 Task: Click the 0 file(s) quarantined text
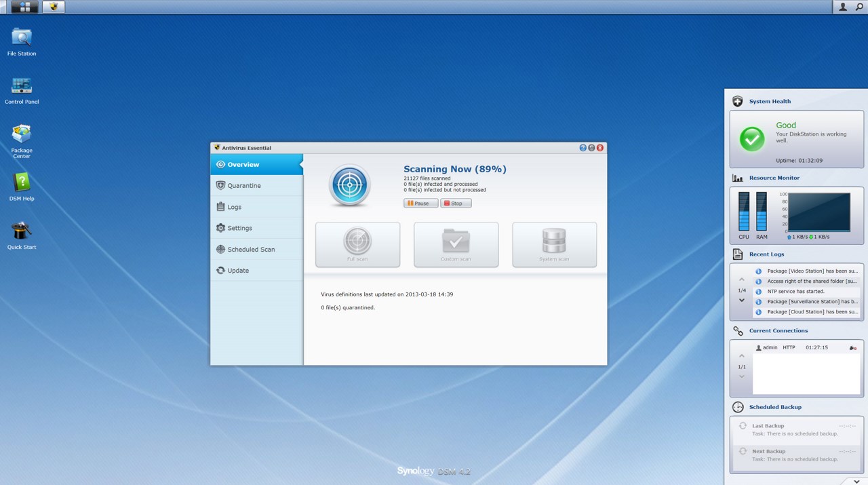(348, 307)
